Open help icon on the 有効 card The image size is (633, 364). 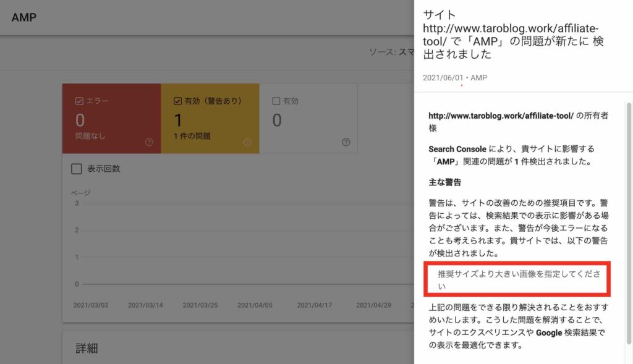click(346, 142)
